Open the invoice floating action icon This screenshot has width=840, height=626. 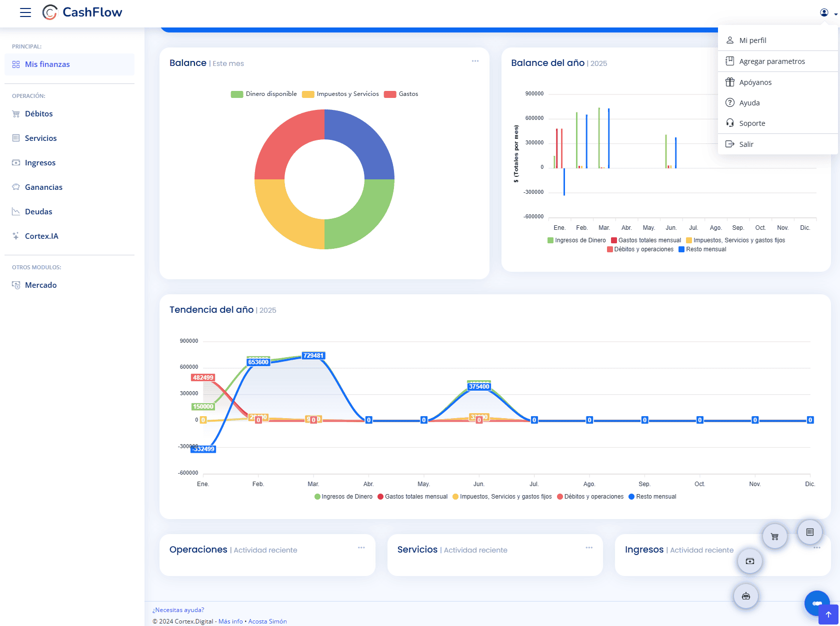tap(810, 532)
